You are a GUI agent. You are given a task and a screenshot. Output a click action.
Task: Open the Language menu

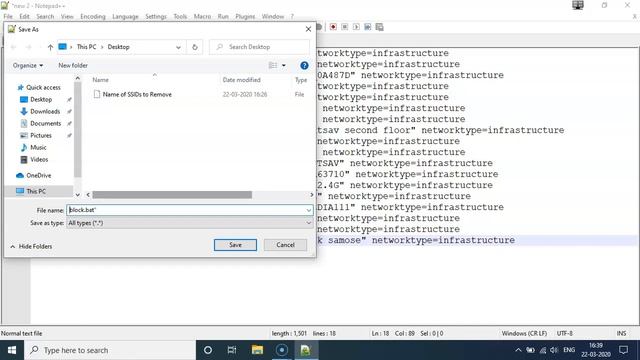(x=125, y=16)
